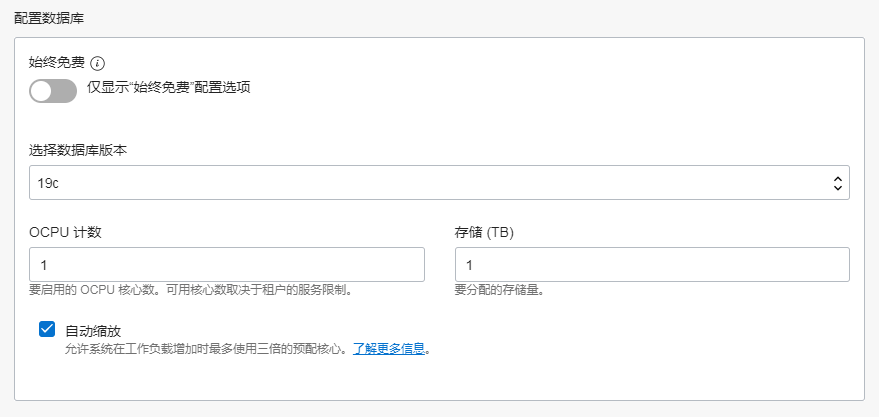Click the OCPU 核心数 helper text
Viewport: 879px width, 417px height.
[190, 291]
